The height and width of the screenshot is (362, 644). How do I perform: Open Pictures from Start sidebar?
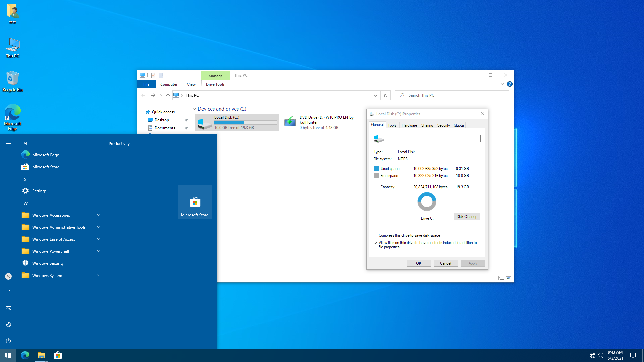tap(8, 308)
